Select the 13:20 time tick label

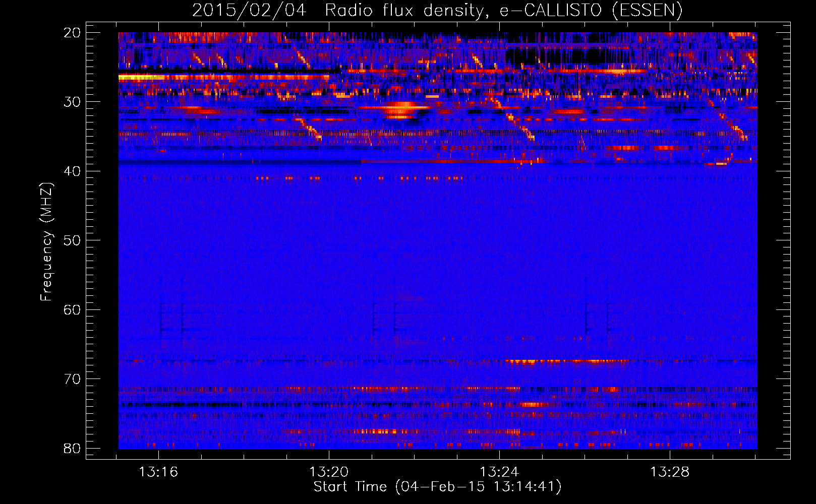(329, 472)
